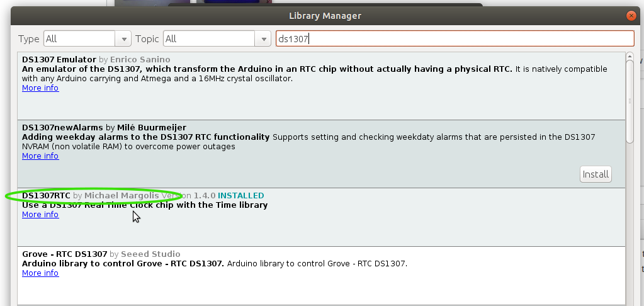Select the DS1307newAlarms library entry
Image resolution: width=644 pixels, height=306 pixels.
tap(62, 128)
